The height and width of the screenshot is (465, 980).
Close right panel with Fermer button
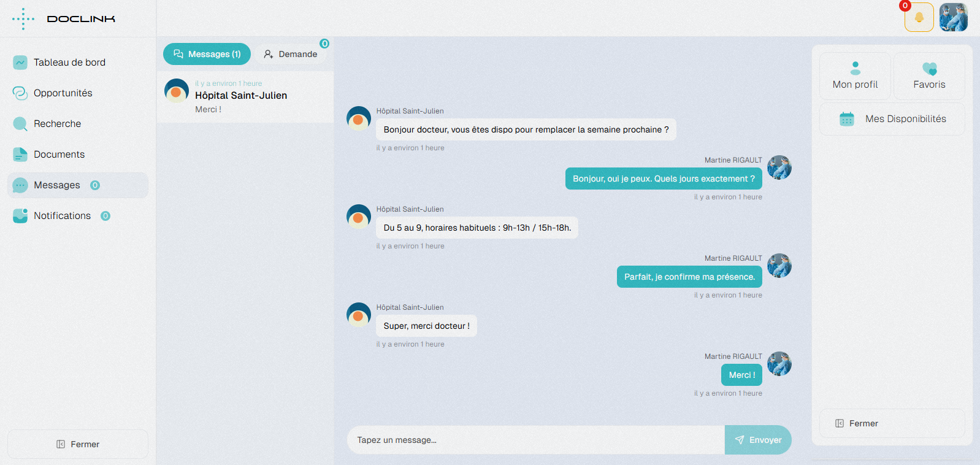tap(892, 423)
